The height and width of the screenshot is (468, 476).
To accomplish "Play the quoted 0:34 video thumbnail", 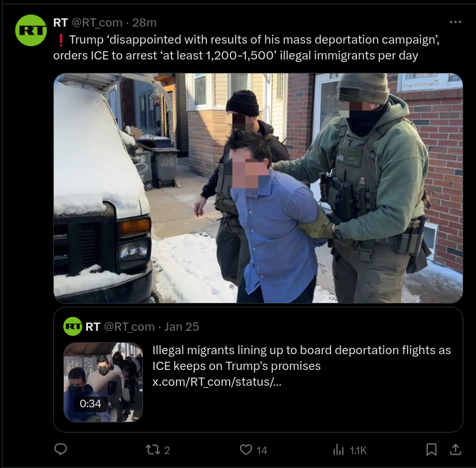I will pyautogui.click(x=103, y=382).
